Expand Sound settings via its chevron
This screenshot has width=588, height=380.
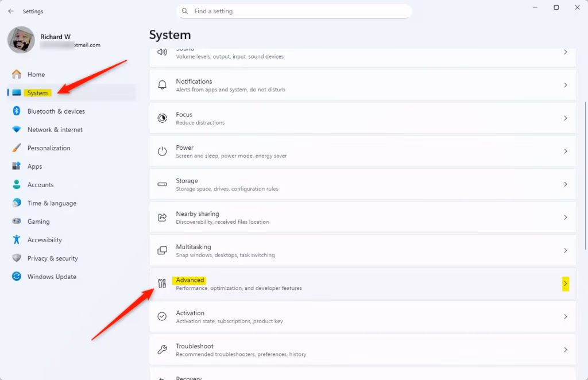pos(566,52)
